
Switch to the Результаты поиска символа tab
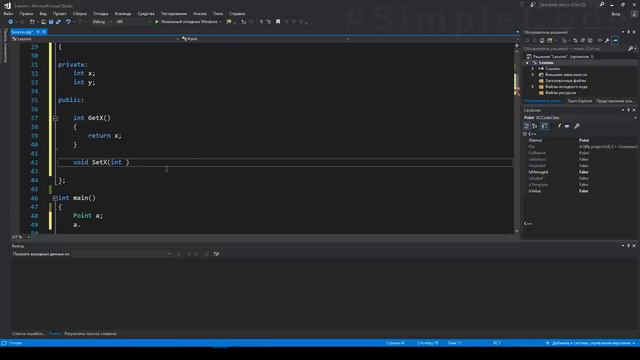pos(90,334)
